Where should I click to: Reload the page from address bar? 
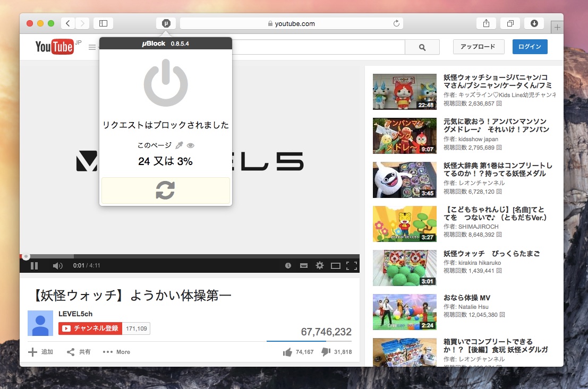396,23
